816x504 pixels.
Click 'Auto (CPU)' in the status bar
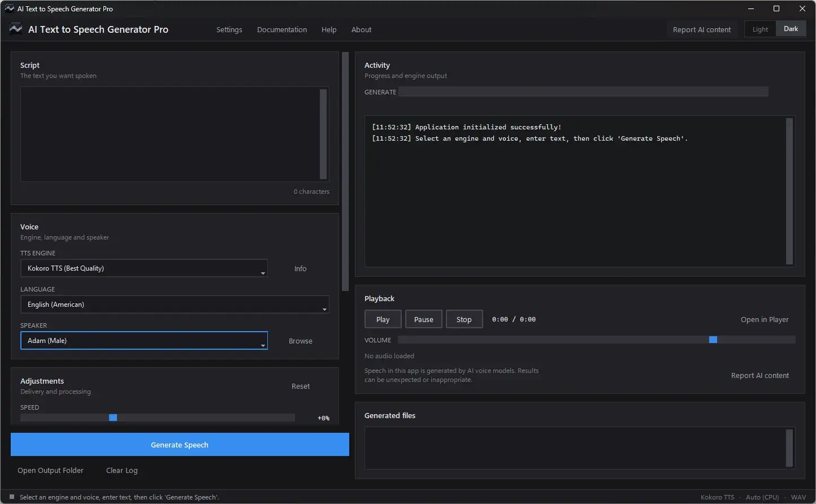(x=762, y=497)
